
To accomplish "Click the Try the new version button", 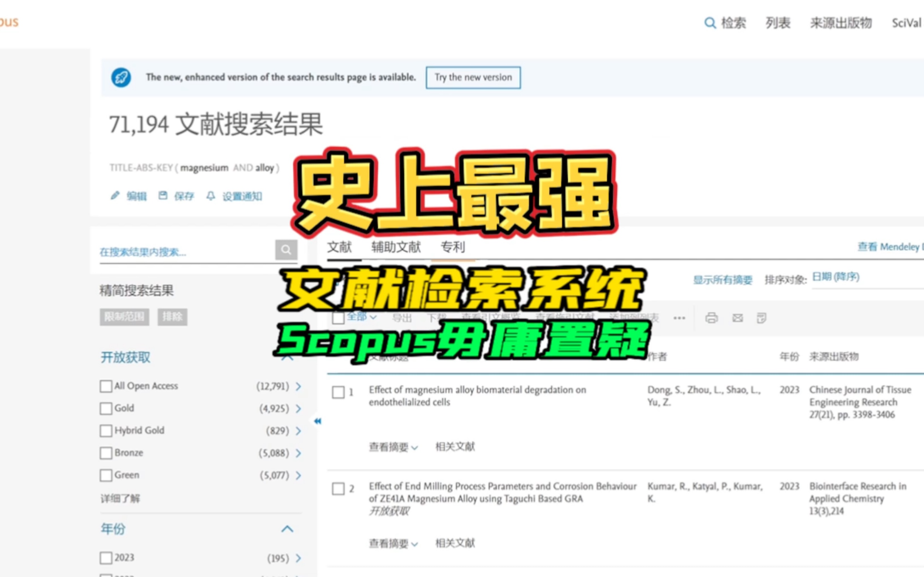I will point(473,77).
